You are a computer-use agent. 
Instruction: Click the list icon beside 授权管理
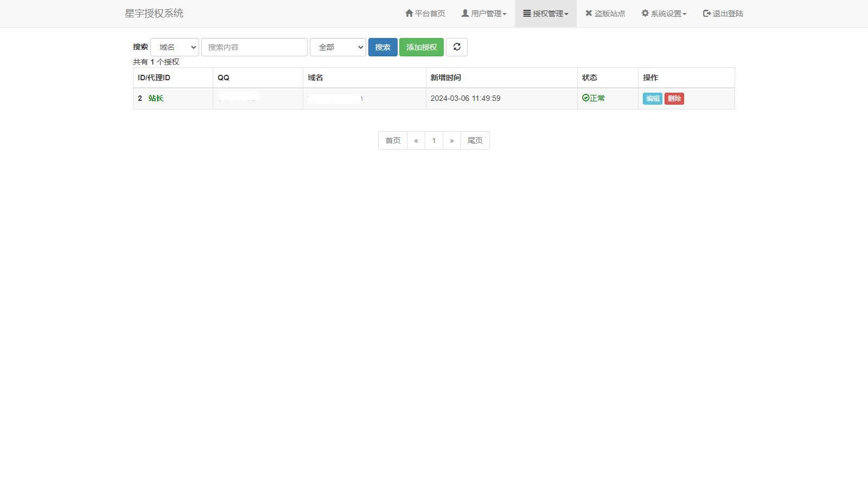tap(527, 13)
